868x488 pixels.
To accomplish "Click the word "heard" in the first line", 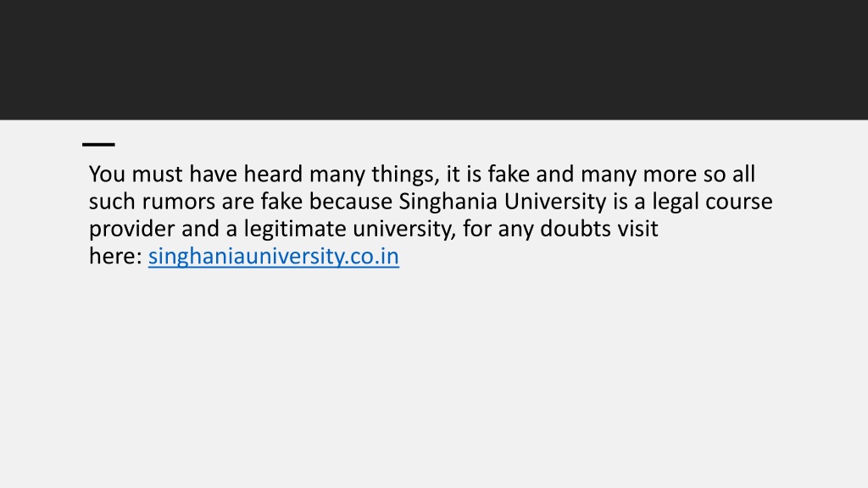I will 274,175.
